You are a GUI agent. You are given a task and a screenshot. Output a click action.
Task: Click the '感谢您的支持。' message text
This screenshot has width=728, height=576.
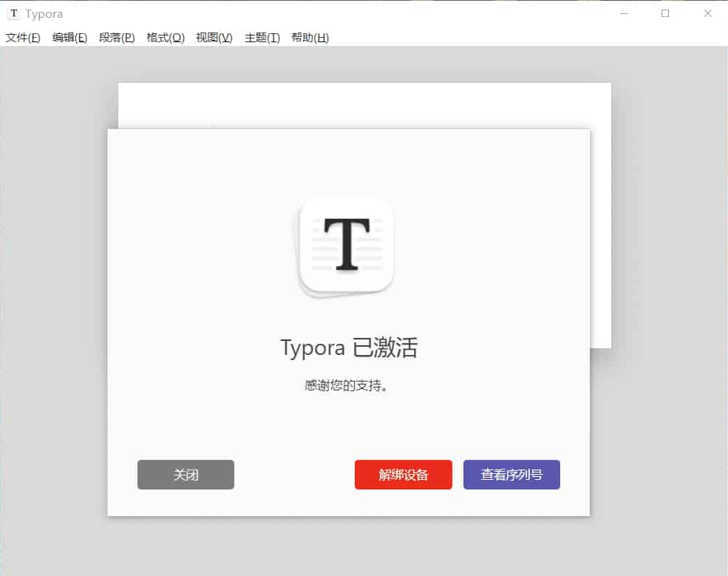[347, 385]
